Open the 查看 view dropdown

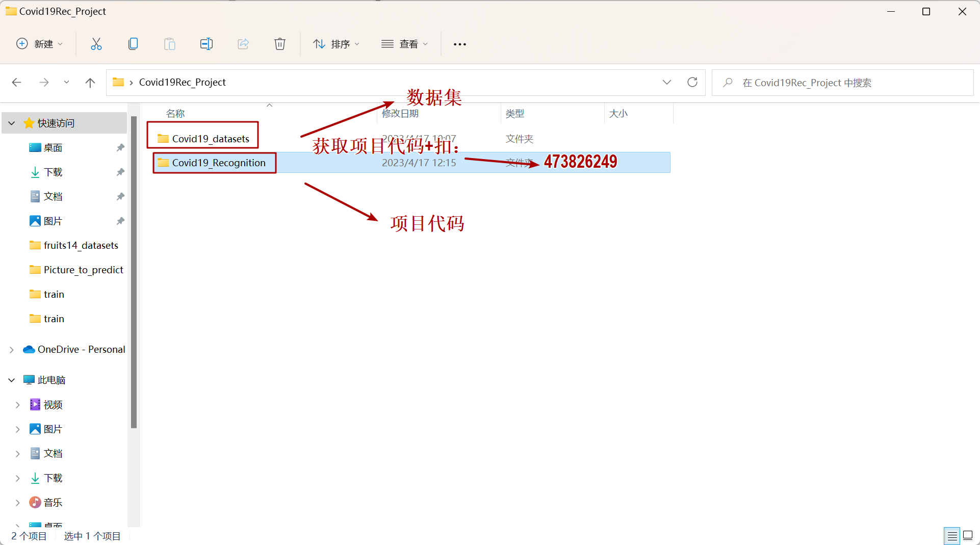[x=405, y=44]
